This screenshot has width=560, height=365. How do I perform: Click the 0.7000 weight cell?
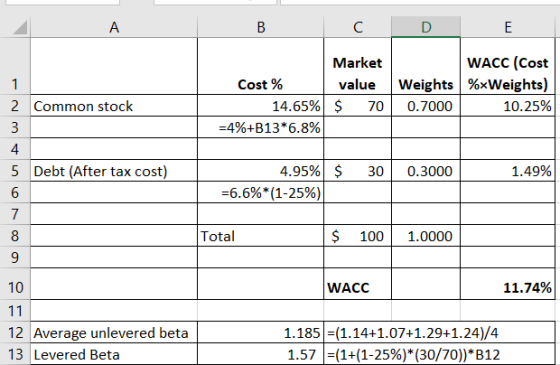coord(426,106)
